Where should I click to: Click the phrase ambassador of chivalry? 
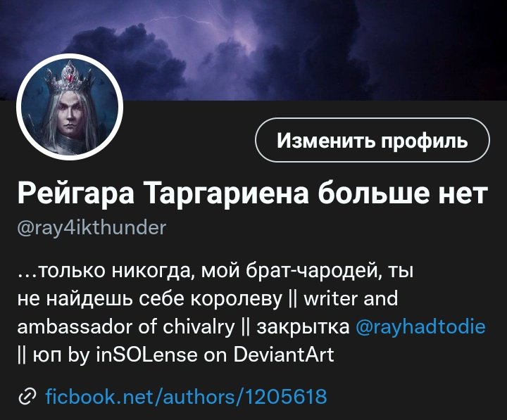pos(126,326)
